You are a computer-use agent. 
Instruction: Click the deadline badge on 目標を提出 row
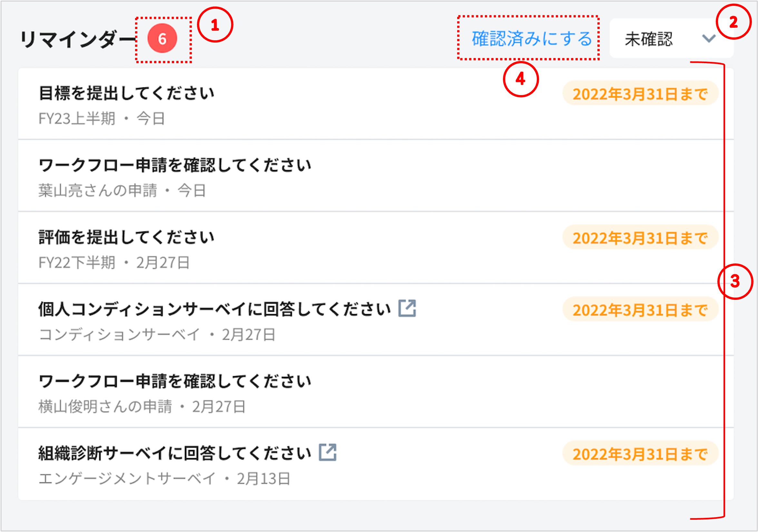point(640,94)
